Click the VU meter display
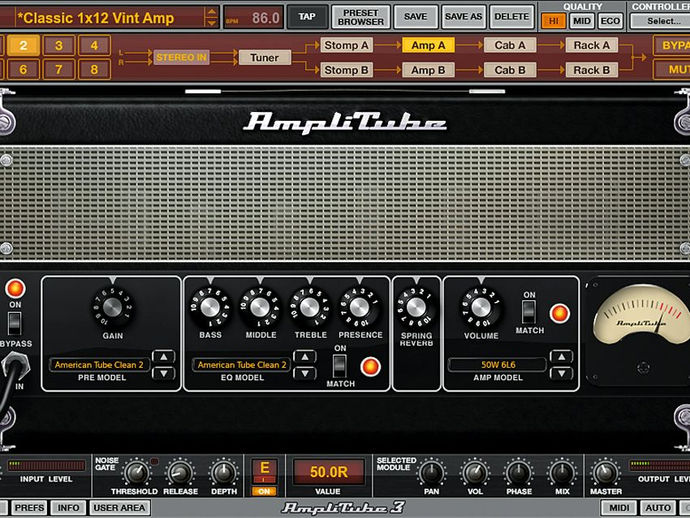 642,315
